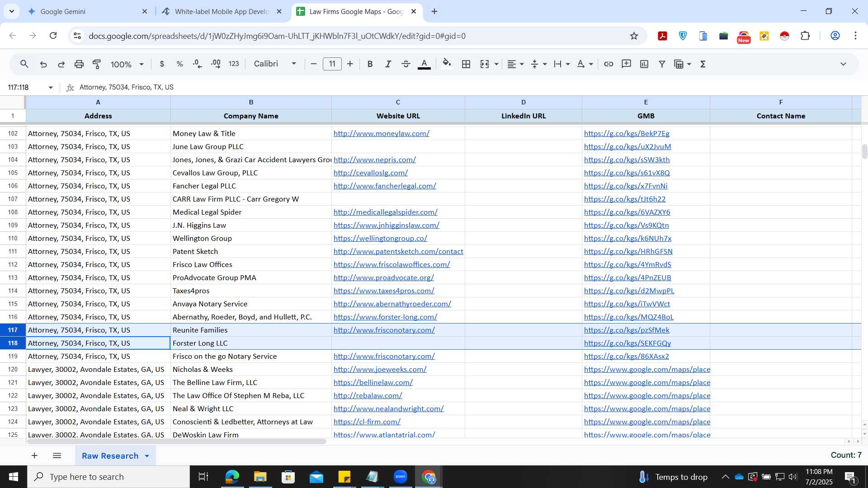Open the Calibri font dropdown
The height and width of the screenshot is (488, 868).
pos(275,64)
